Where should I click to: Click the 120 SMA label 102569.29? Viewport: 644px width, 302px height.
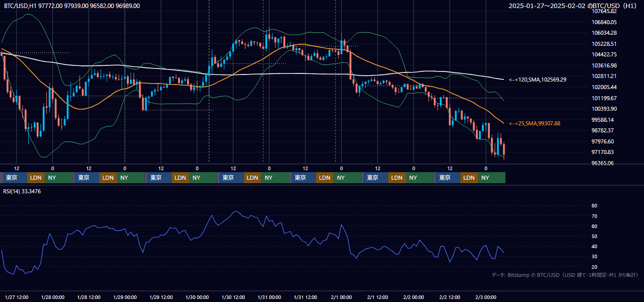click(538, 80)
